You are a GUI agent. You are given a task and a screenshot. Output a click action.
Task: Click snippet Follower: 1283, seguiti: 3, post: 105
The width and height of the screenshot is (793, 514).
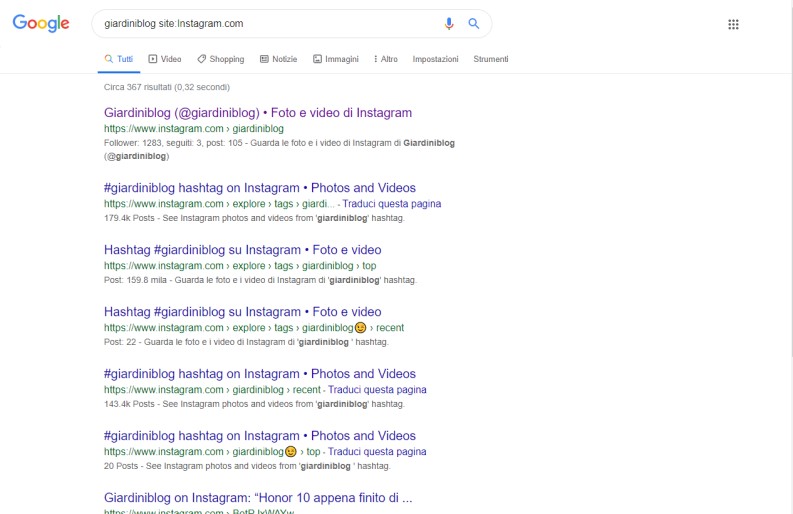(173, 143)
